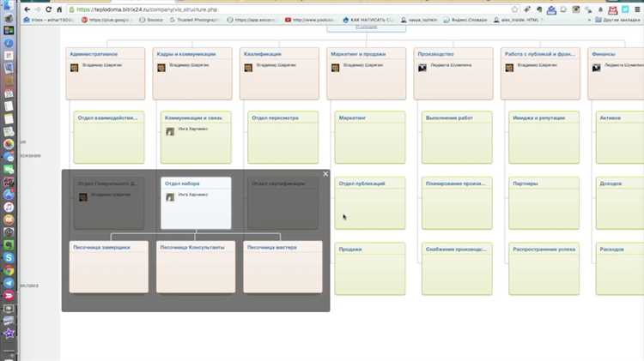Reload the Bitrix24 page
The height and width of the screenshot is (361, 644).
point(48,9)
